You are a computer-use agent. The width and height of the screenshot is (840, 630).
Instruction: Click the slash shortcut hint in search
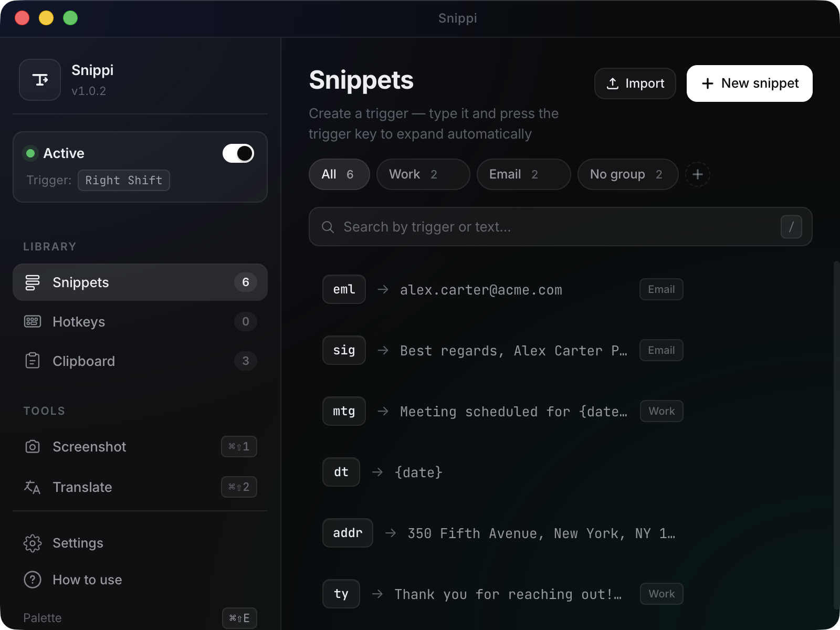[791, 227]
